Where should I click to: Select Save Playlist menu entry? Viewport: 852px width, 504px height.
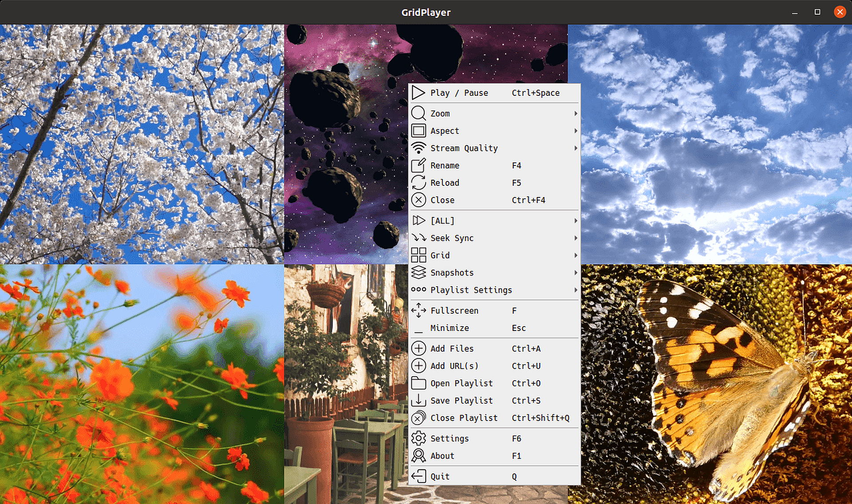click(461, 401)
